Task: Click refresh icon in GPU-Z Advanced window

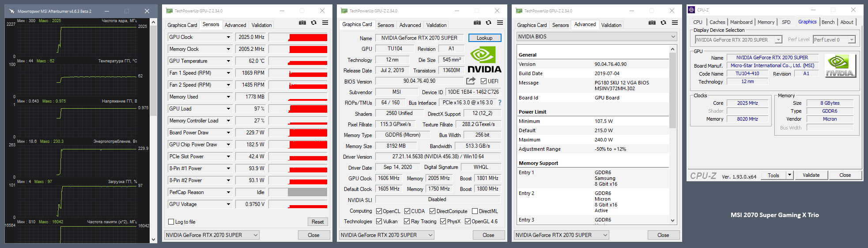Action: click(x=663, y=23)
